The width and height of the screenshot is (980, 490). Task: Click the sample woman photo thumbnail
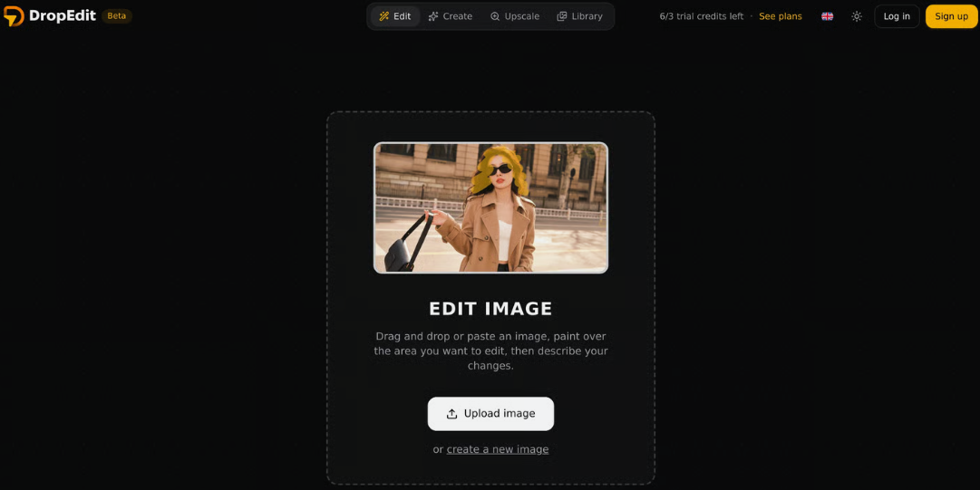click(x=490, y=207)
